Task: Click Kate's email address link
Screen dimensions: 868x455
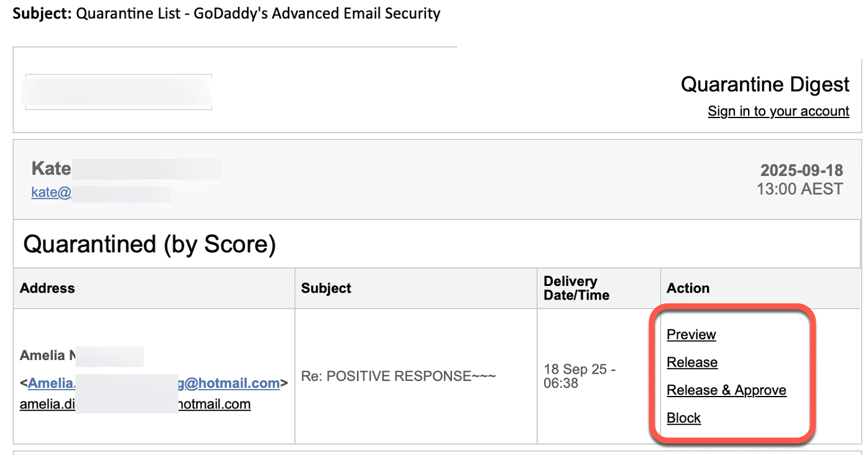Action: (x=52, y=193)
